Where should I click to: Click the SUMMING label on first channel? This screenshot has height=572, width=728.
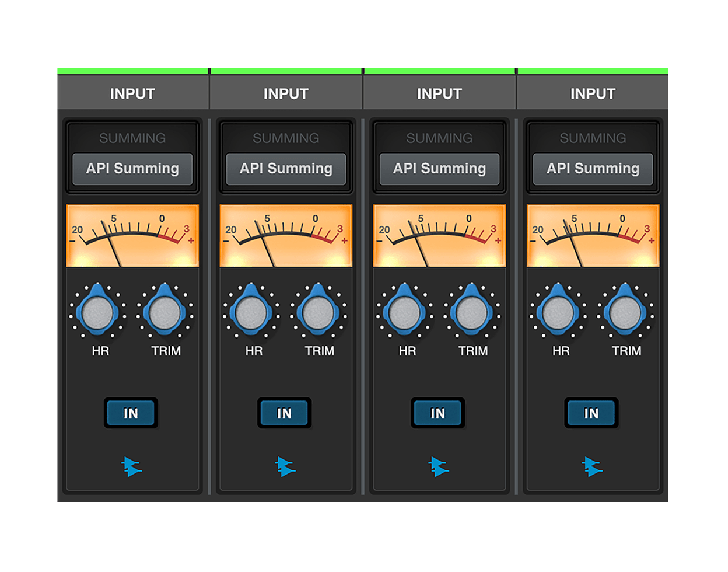(132, 138)
